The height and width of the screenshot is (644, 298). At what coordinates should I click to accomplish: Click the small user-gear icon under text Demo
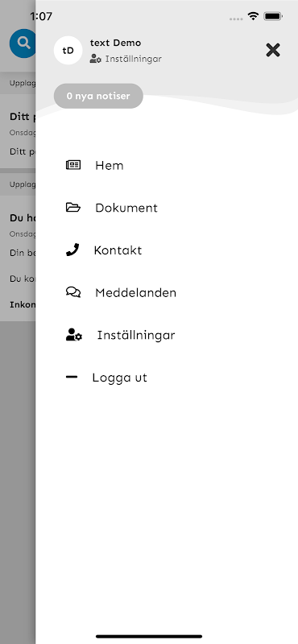pyautogui.click(x=95, y=59)
